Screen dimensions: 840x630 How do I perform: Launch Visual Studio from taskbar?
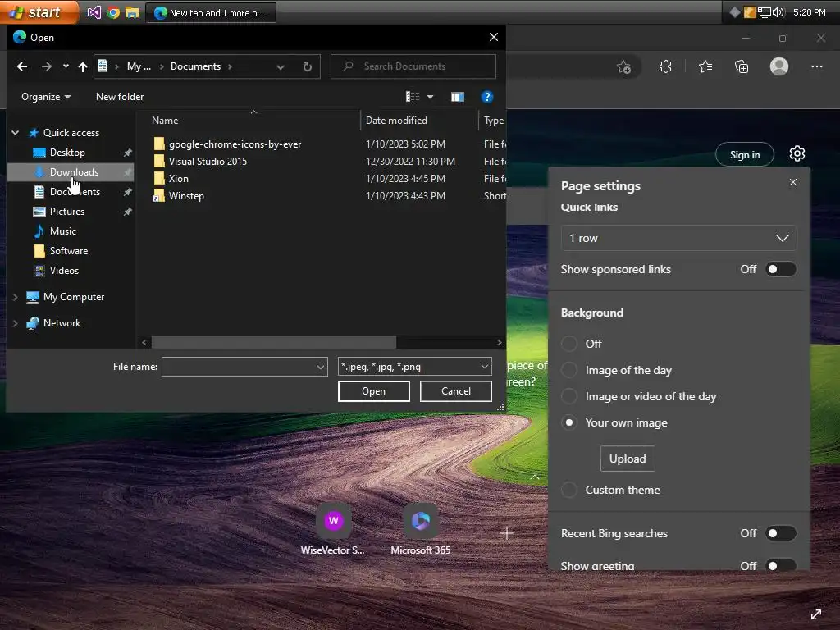pos(94,12)
